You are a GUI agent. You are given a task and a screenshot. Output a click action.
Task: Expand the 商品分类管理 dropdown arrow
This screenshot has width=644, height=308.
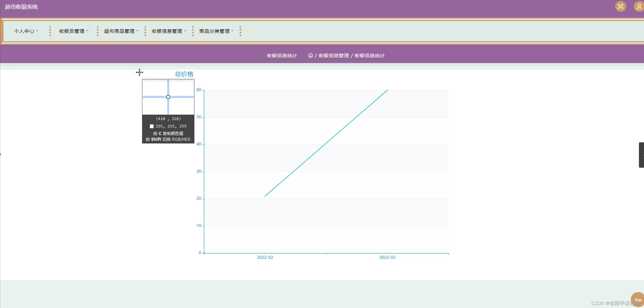[x=232, y=31]
